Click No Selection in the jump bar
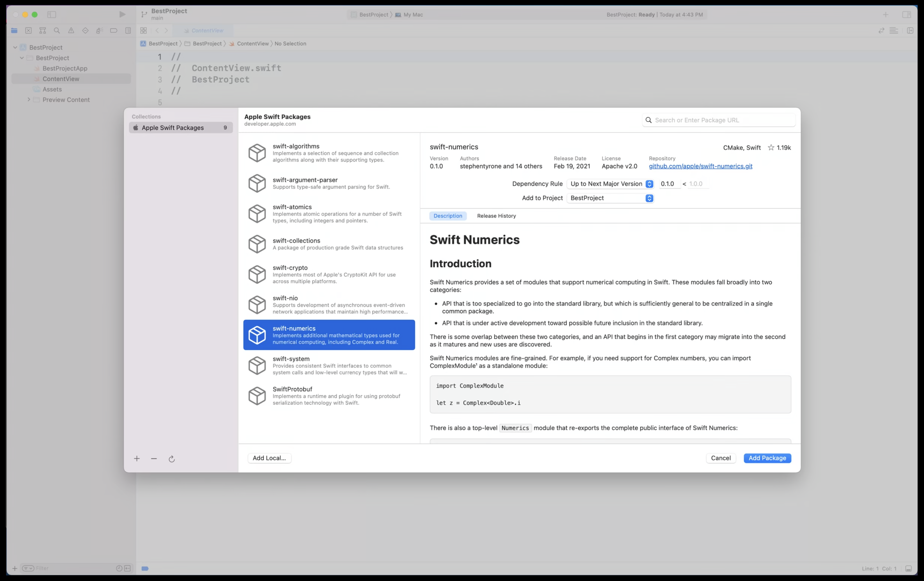 [290, 44]
